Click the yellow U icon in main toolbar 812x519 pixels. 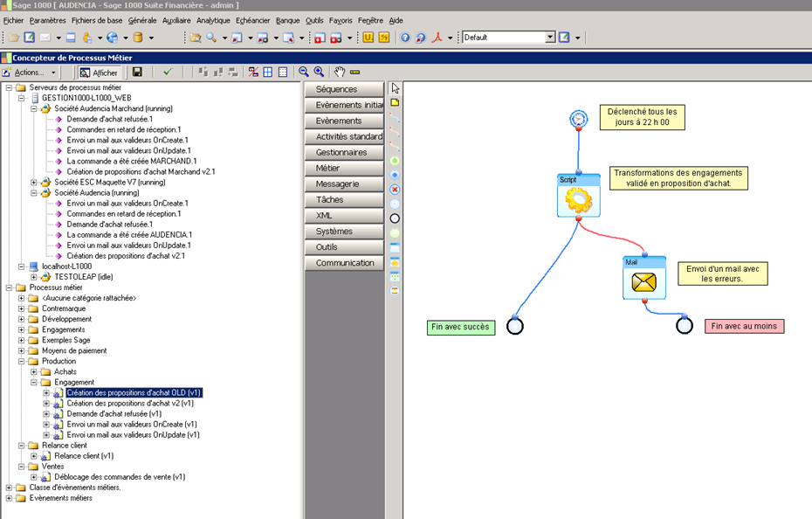coord(368,38)
